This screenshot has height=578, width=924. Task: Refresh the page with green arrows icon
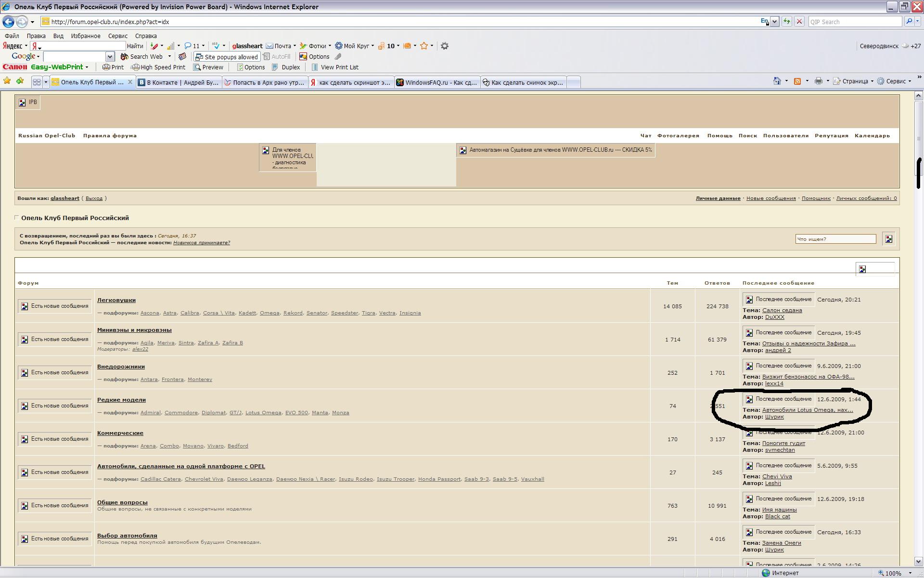(x=787, y=22)
